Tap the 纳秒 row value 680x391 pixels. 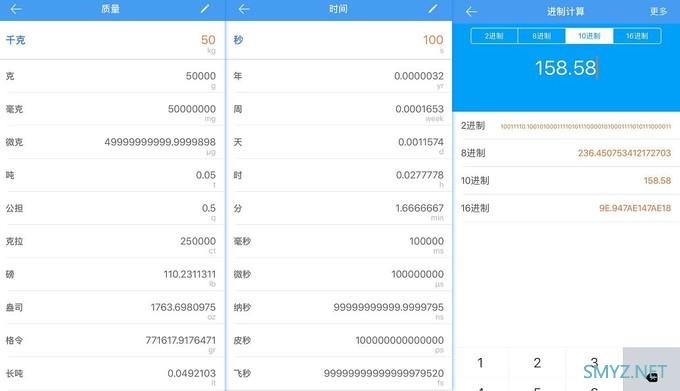pyautogui.click(x=389, y=307)
